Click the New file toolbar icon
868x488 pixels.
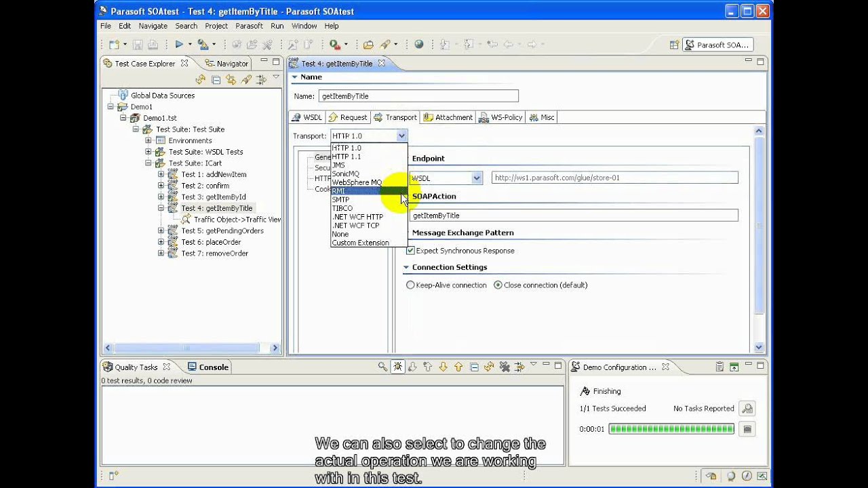point(113,45)
